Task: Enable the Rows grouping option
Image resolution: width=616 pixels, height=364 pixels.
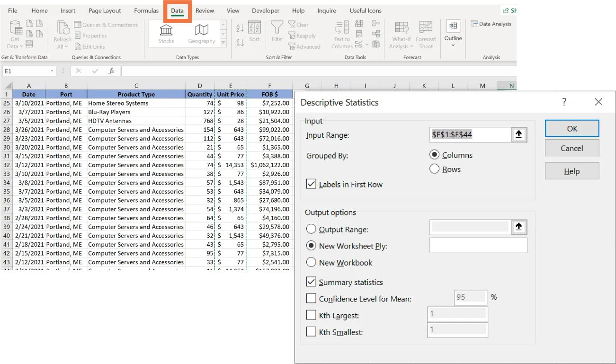Action: [434, 169]
